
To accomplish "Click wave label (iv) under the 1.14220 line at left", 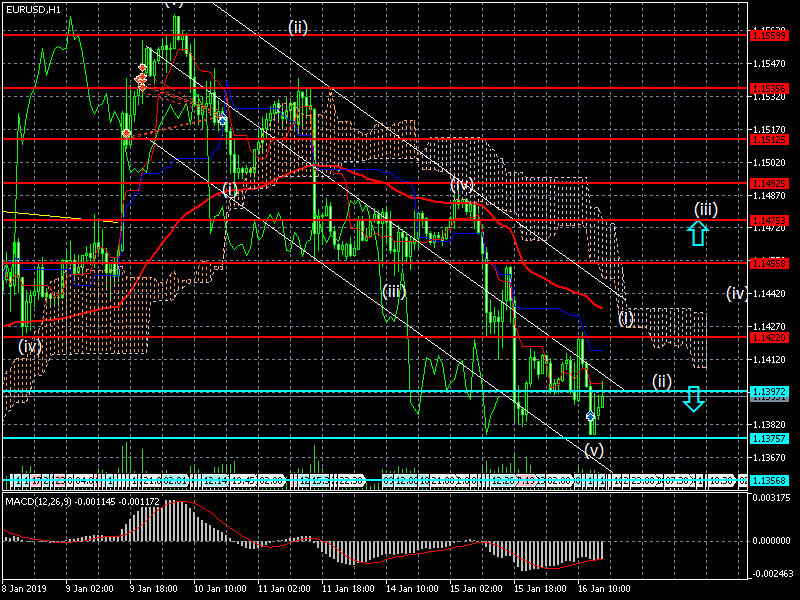I will tap(30, 347).
